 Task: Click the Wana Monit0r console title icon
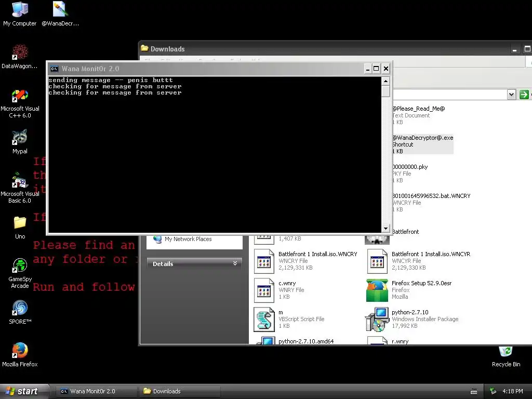pyautogui.click(x=54, y=69)
